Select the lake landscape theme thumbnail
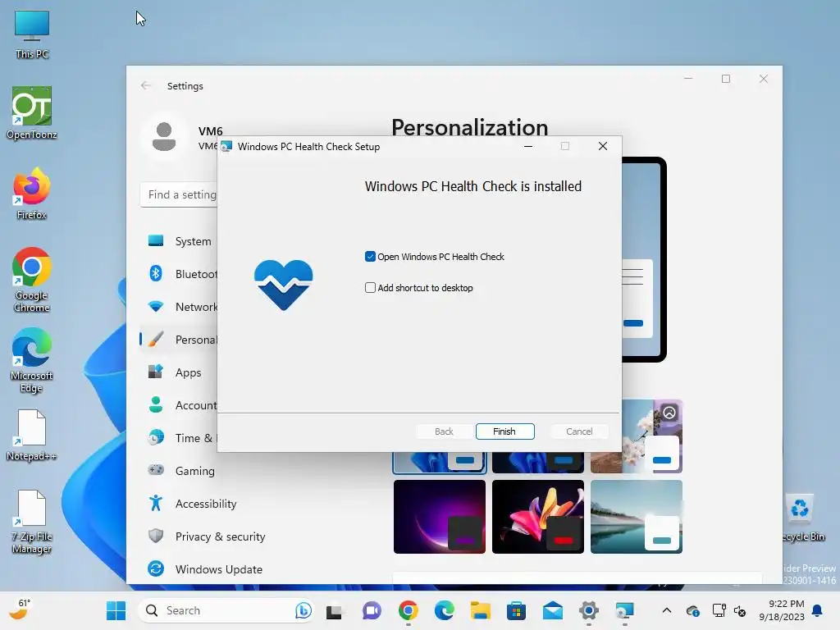The height and width of the screenshot is (630, 840). [x=637, y=517]
